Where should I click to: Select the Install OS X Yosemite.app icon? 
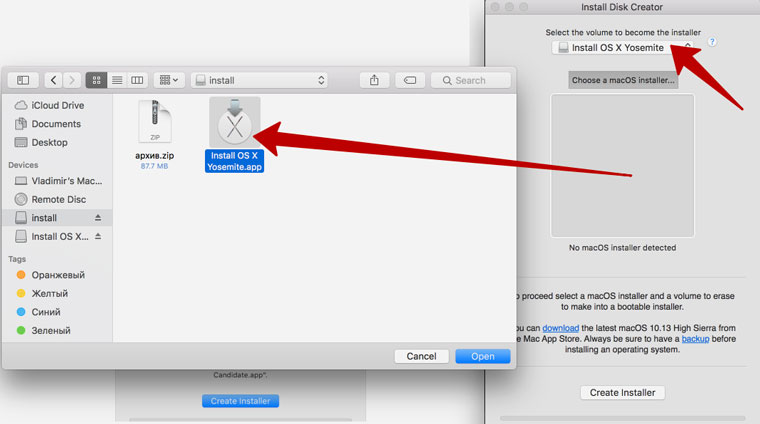tap(235, 122)
